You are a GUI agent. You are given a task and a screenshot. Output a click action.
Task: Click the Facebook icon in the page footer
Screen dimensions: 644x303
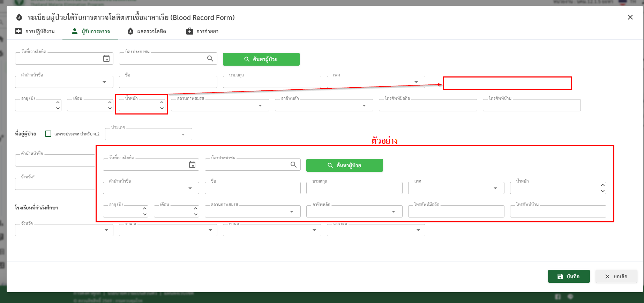(558, 297)
